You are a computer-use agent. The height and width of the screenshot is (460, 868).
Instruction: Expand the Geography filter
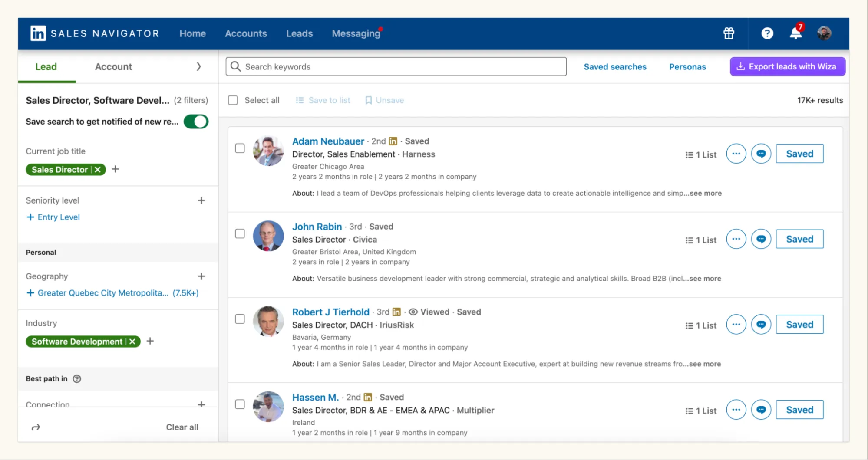click(x=201, y=276)
